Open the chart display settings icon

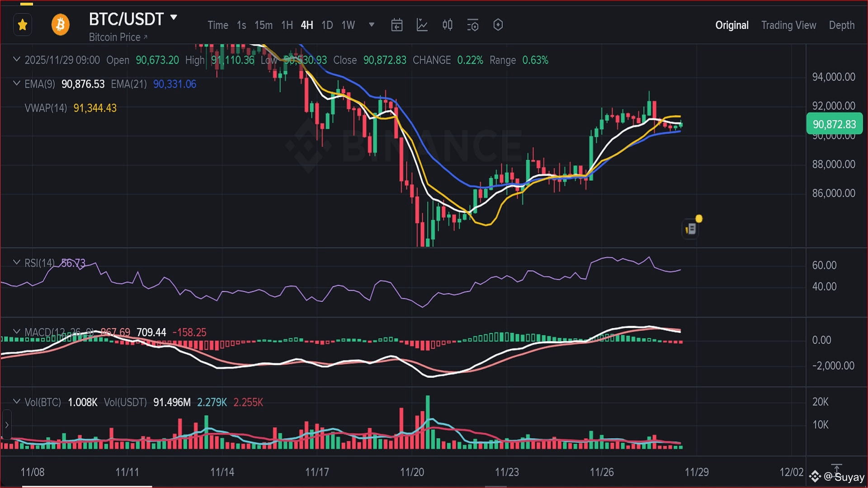[472, 25]
